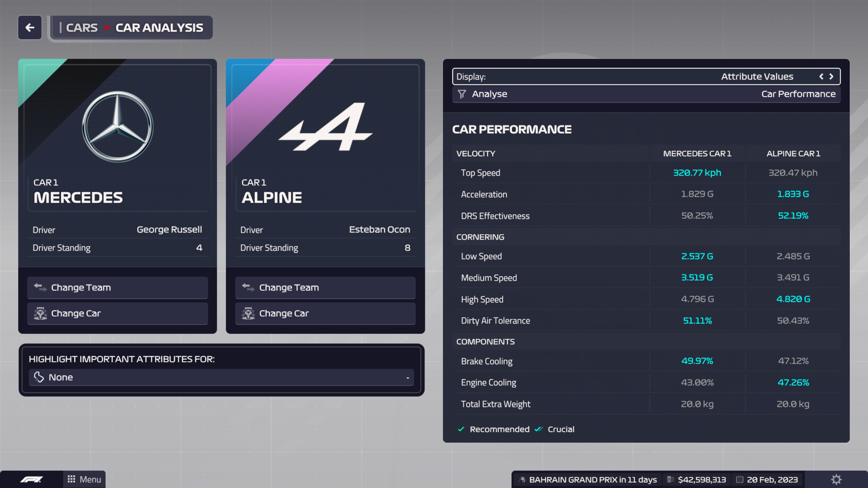868x488 pixels.
Task: Open the Analyse Car Performance selector
Action: [646, 94]
